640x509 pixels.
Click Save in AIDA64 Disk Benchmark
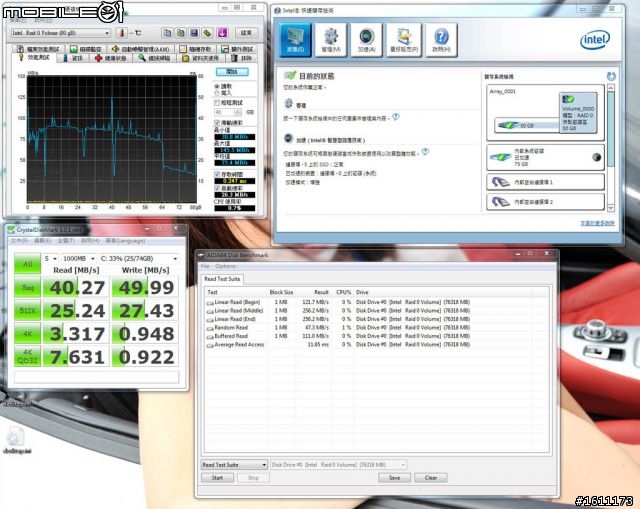click(394, 478)
